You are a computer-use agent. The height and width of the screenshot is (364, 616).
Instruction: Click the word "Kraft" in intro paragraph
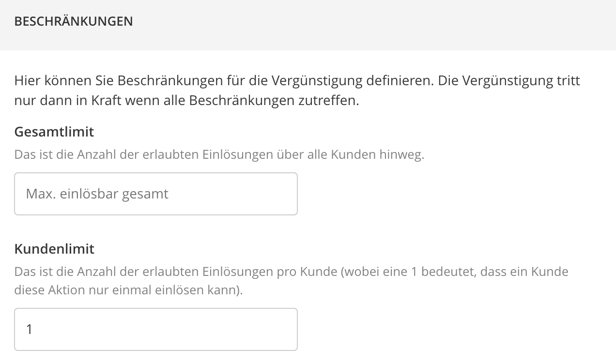(x=101, y=102)
